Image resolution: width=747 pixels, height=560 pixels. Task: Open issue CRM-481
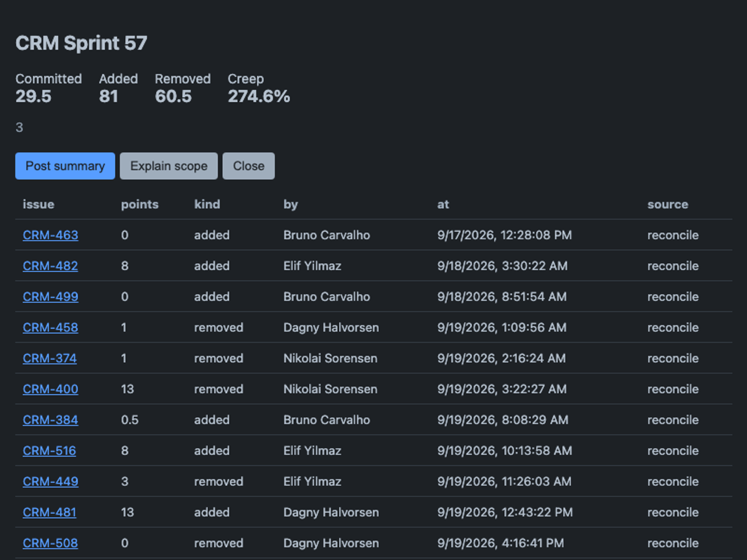click(50, 512)
